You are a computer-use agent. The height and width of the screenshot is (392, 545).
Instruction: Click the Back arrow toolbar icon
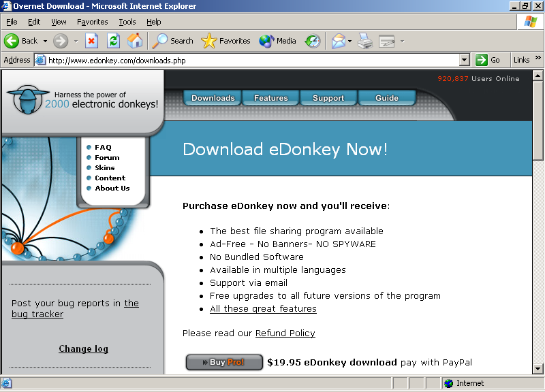pos(12,41)
